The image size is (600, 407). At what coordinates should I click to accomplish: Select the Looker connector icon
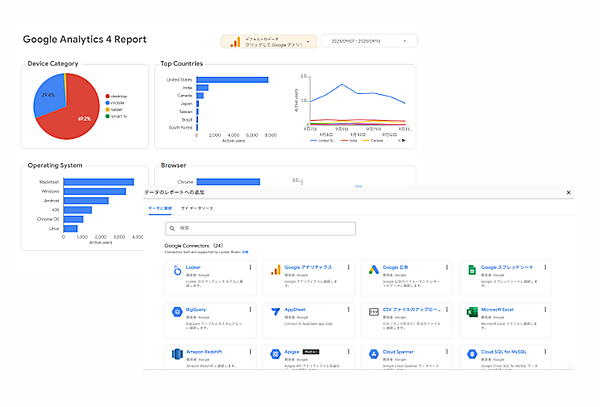click(175, 269)
